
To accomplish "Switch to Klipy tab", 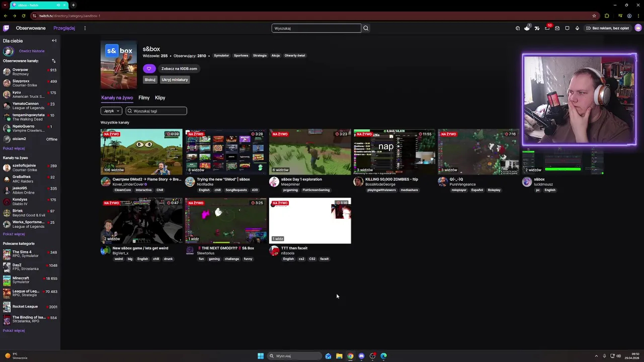I will click(x=160, y=98).
